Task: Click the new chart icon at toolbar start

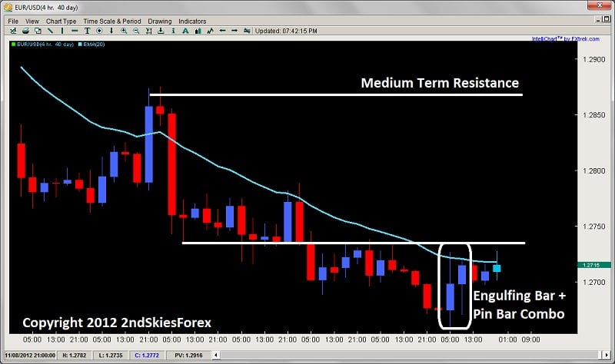Action: click(x=13, y=31)
